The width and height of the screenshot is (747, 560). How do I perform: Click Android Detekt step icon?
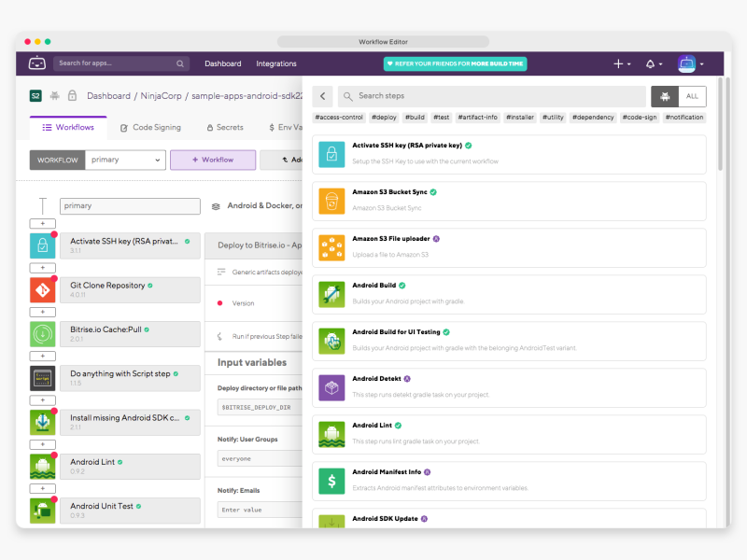331,387
